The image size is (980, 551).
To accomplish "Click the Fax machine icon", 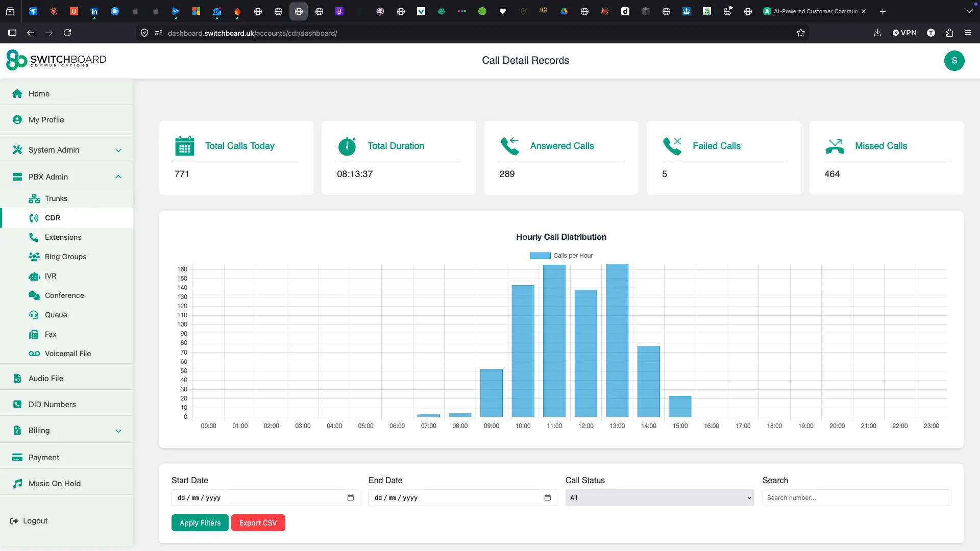I will 34,334.
